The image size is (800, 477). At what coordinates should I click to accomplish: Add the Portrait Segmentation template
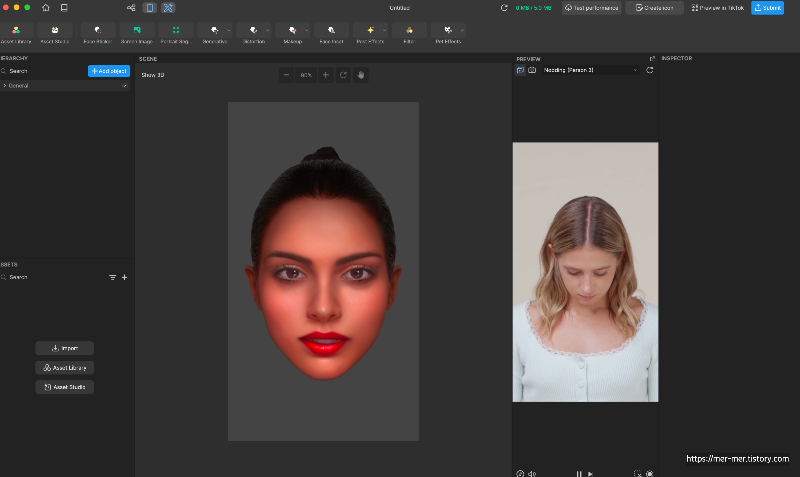(x=176, y=31)
